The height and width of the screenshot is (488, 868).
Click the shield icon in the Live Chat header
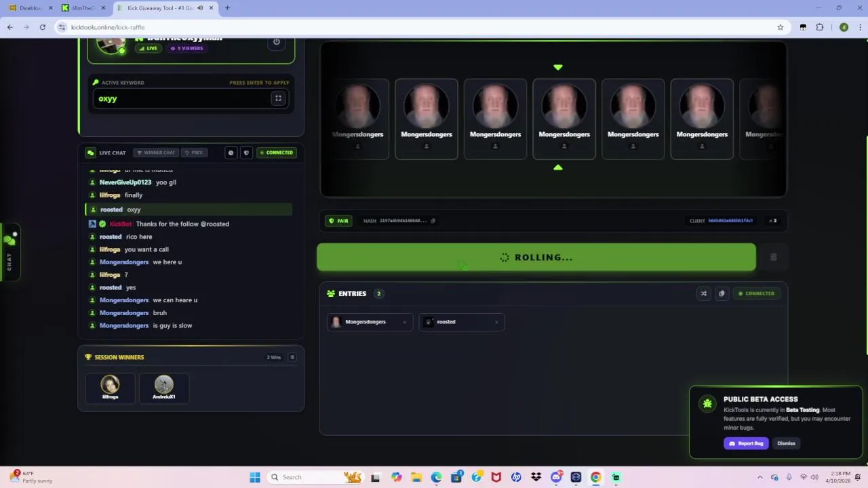(246, 152)
